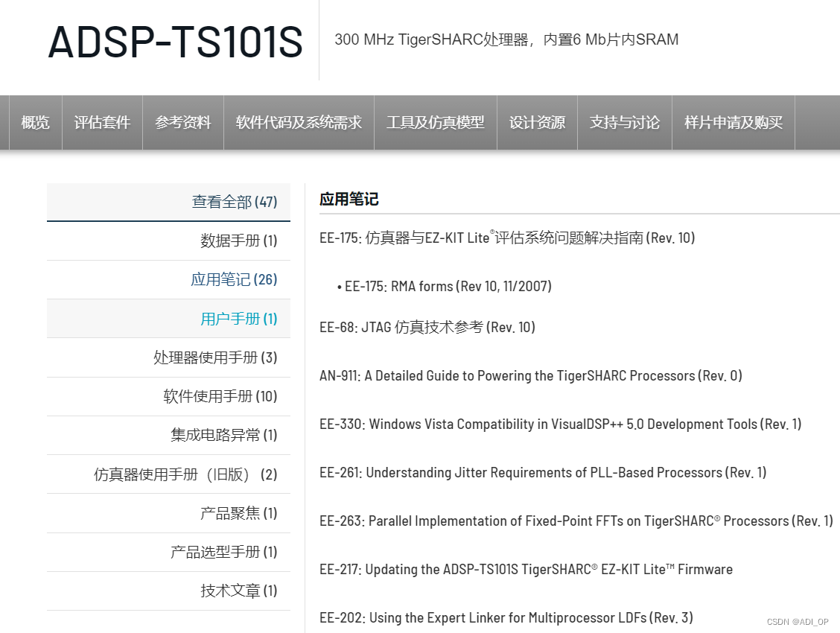Show all 47 documents via 查看全部
This screenshot has height=633, width=840.
point(234,201)
